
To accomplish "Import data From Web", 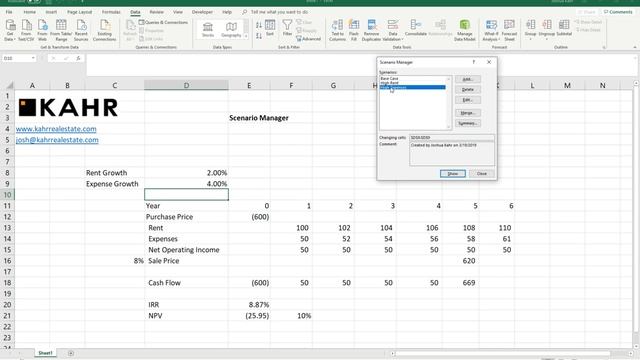I will point(42,30).
